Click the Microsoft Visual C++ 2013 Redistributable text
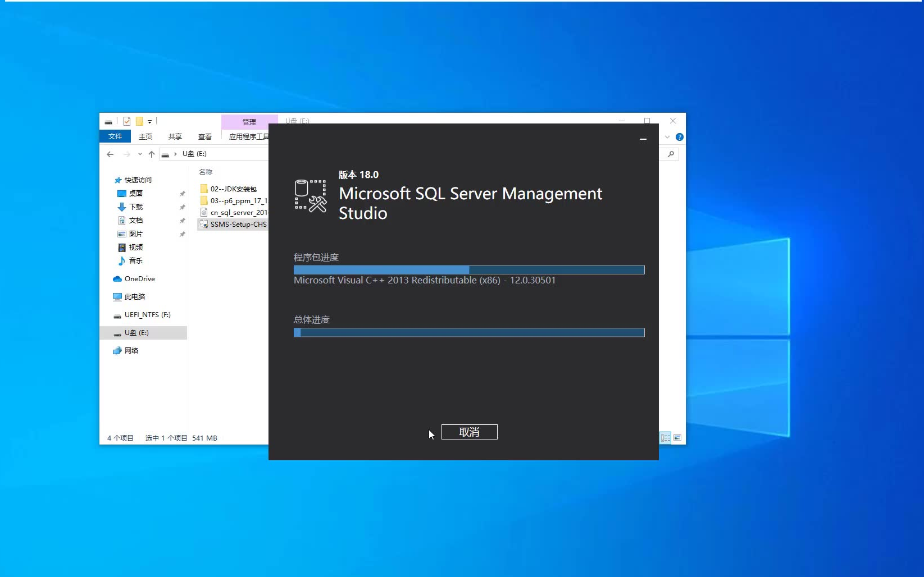The height and width of the screenshot is (577, 924). 425,280
